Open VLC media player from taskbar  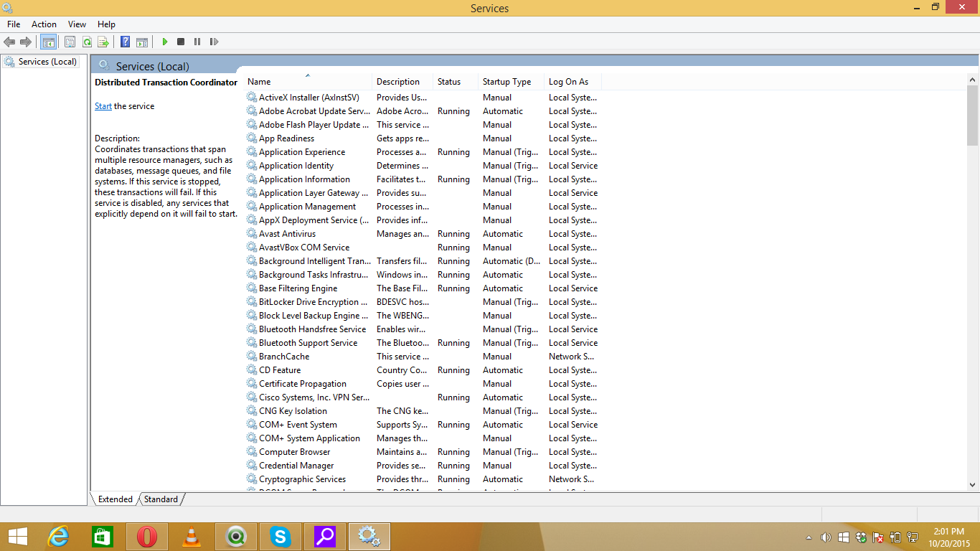tap(192, 537)
